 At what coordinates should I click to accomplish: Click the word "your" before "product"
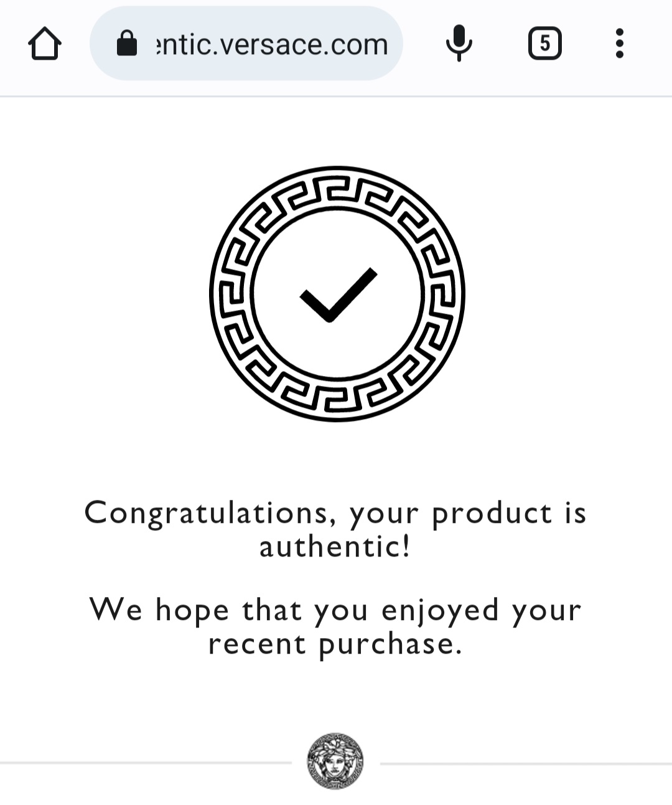384,515
